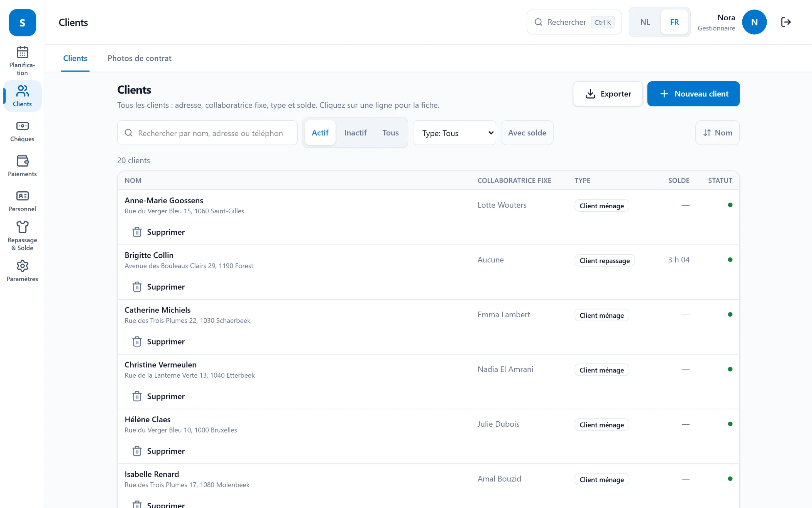Focus the search by nom, adresse field
The width and height of the screenshot is (812, 508).
[x=207, y=133]
